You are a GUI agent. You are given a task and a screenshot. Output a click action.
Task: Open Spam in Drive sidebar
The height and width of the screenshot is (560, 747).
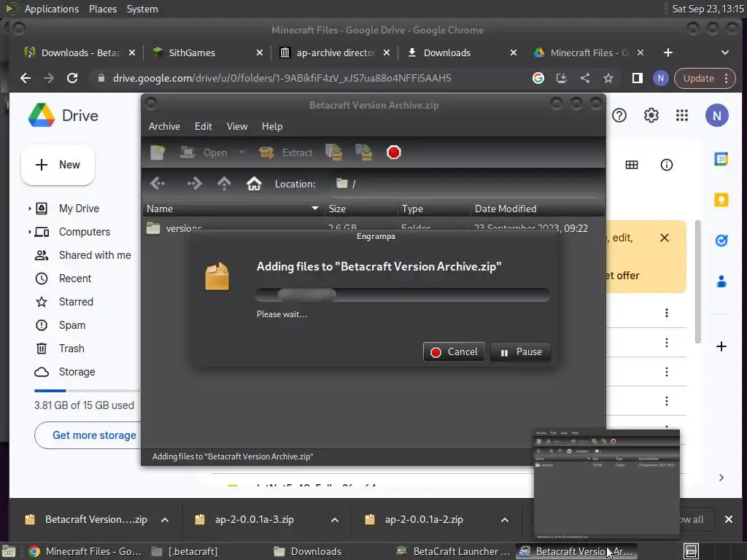click(61, 325)
